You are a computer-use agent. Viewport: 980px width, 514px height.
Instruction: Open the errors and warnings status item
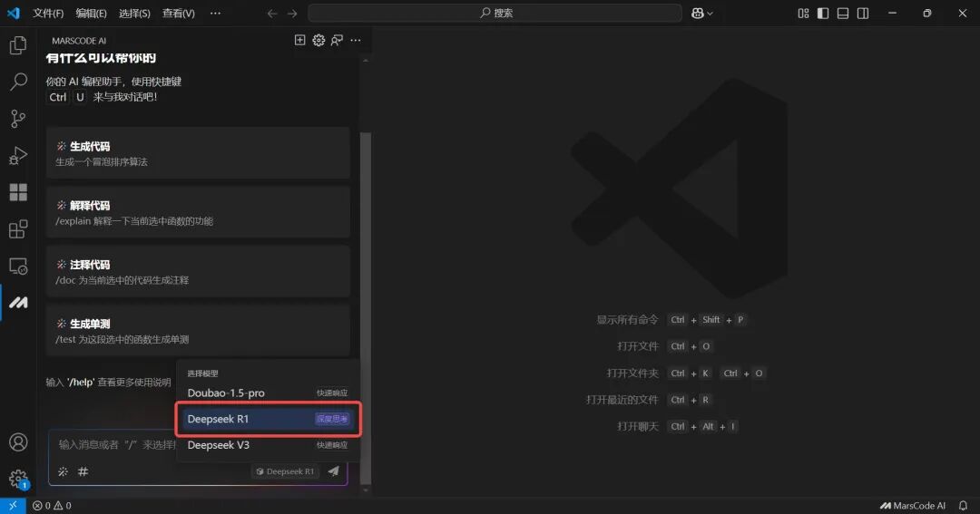tap(52, 506)
